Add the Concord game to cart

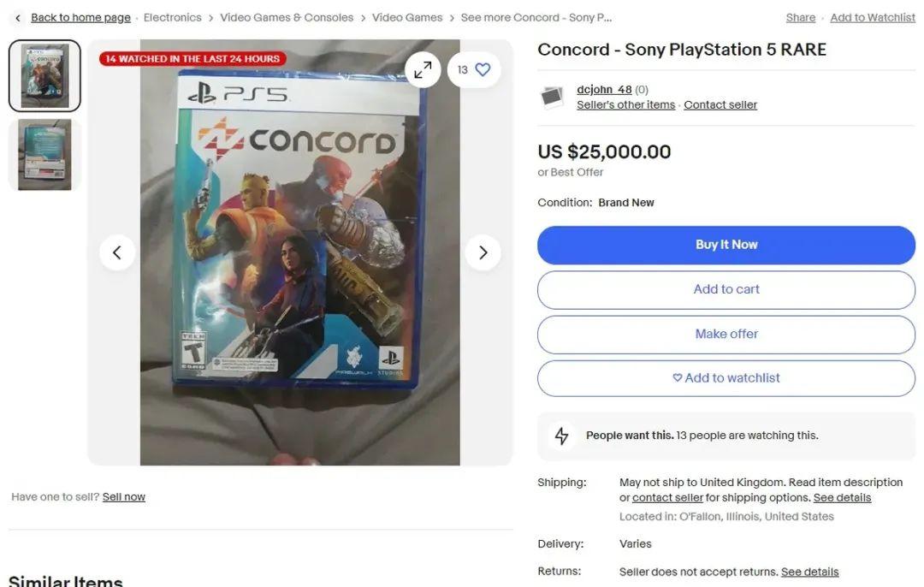[726, 289]
